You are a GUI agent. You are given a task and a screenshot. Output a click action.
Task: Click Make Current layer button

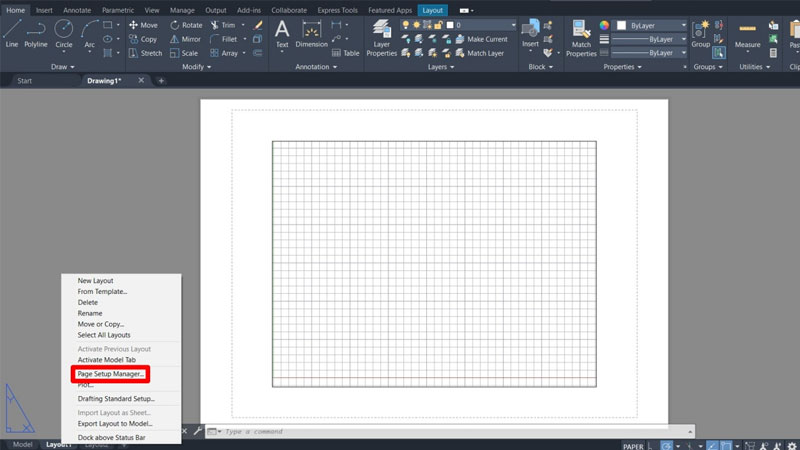point(487,39)
